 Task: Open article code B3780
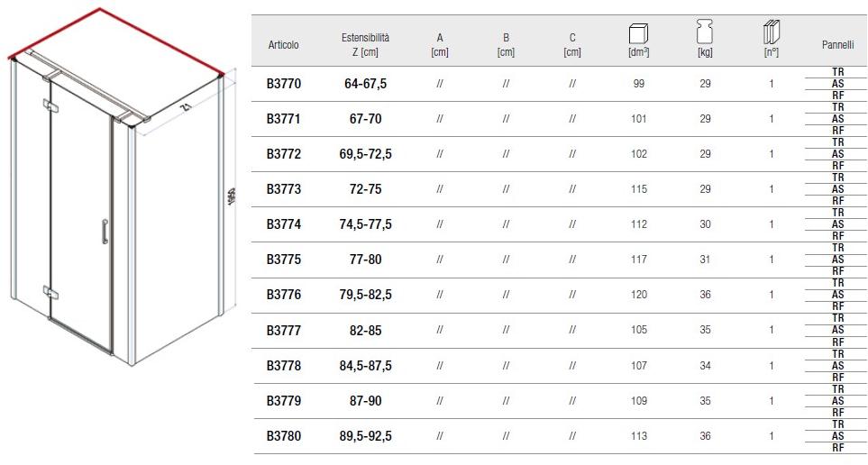(x=283, y=436)
